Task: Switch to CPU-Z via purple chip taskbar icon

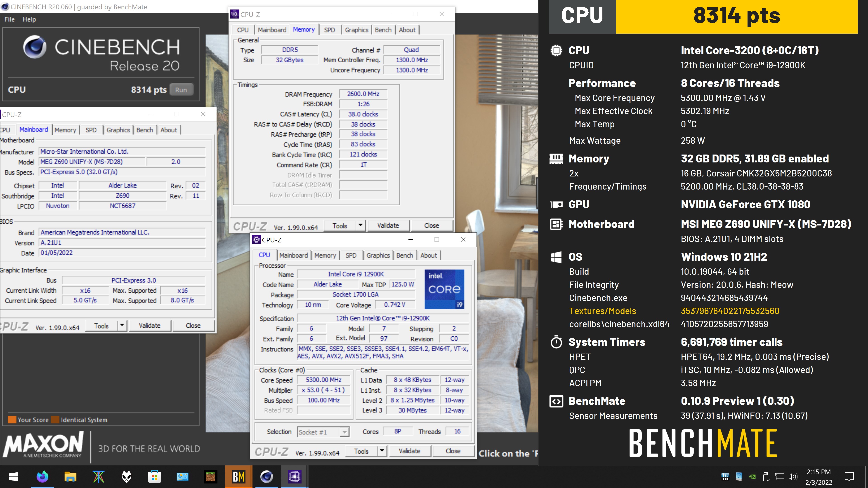Action: [x=295, y=476]
